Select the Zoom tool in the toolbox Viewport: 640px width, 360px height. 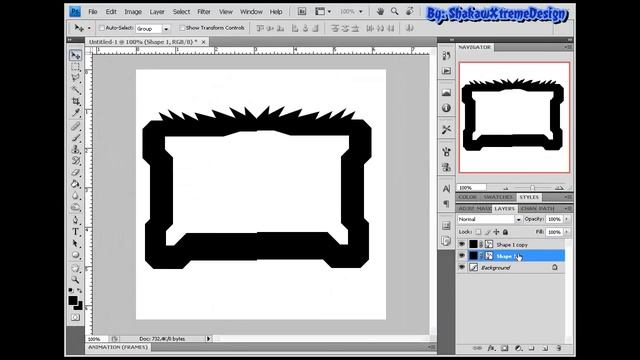click(76, 280)
